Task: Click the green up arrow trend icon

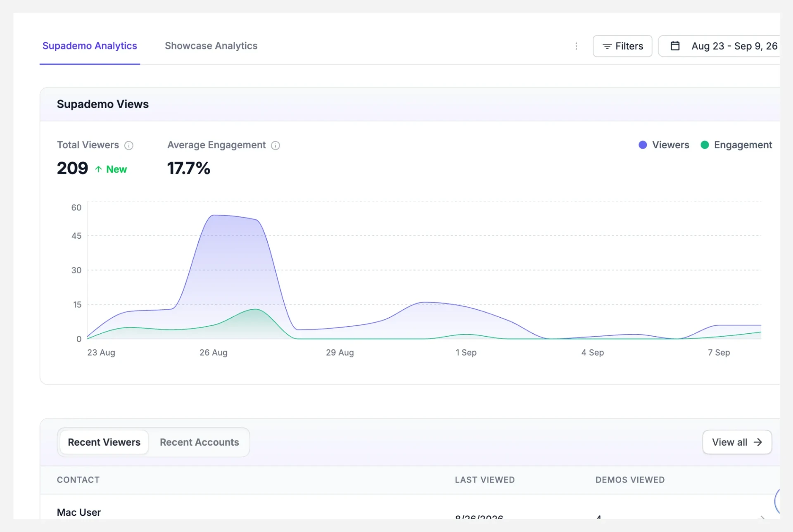Action: click(x=98, y=169)
